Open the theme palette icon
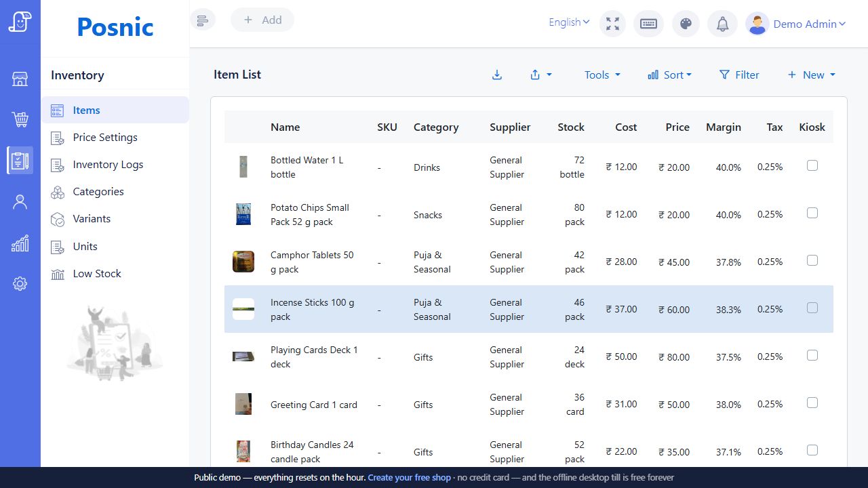 click(x=686, y=24)
